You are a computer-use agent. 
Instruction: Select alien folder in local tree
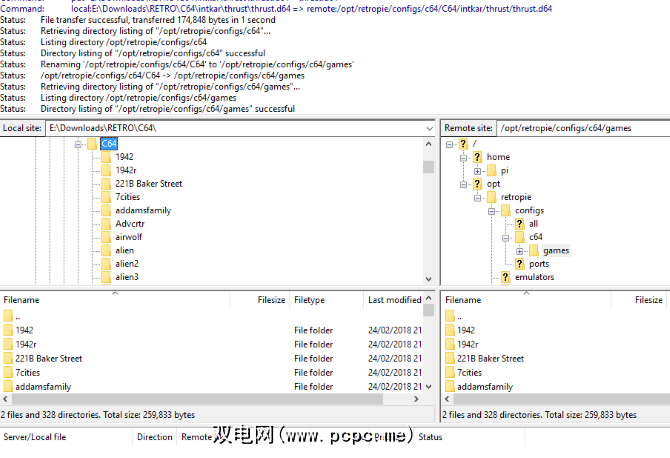tap(124, 250)
